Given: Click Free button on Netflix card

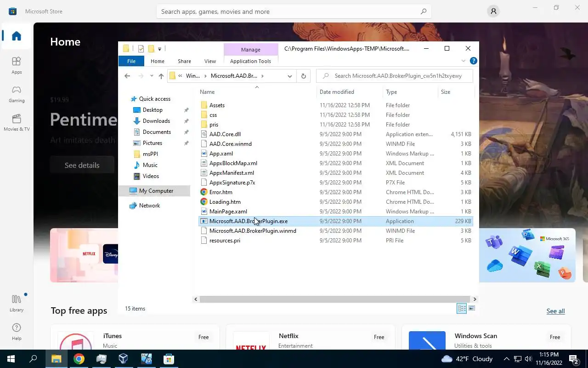Looking at the screenshot, I should click(379, 337).
